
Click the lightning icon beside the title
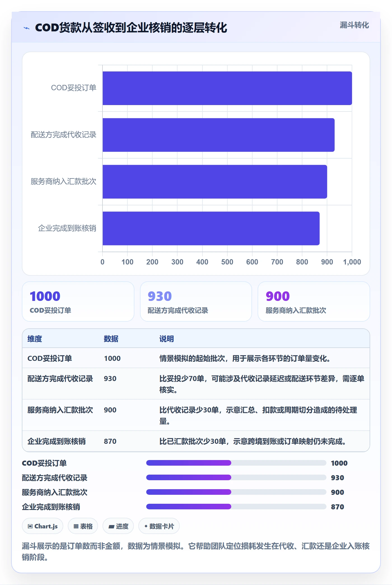pos(27,28)
